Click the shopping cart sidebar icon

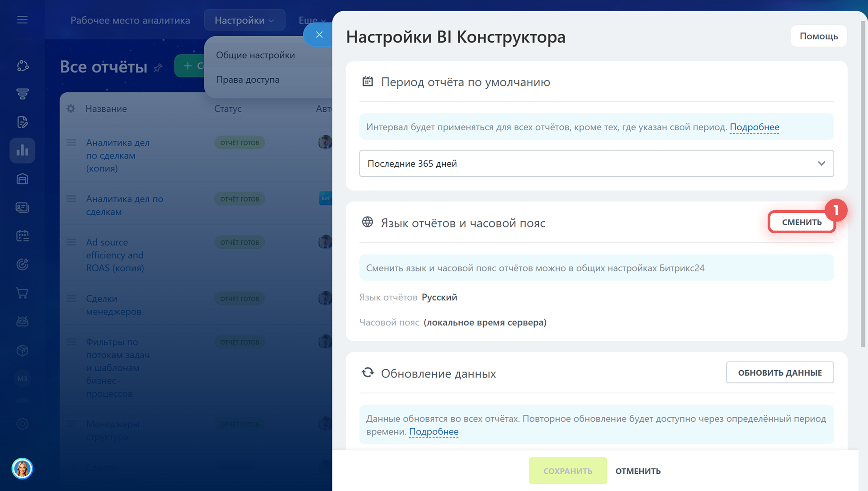click(x=22, y=293)
